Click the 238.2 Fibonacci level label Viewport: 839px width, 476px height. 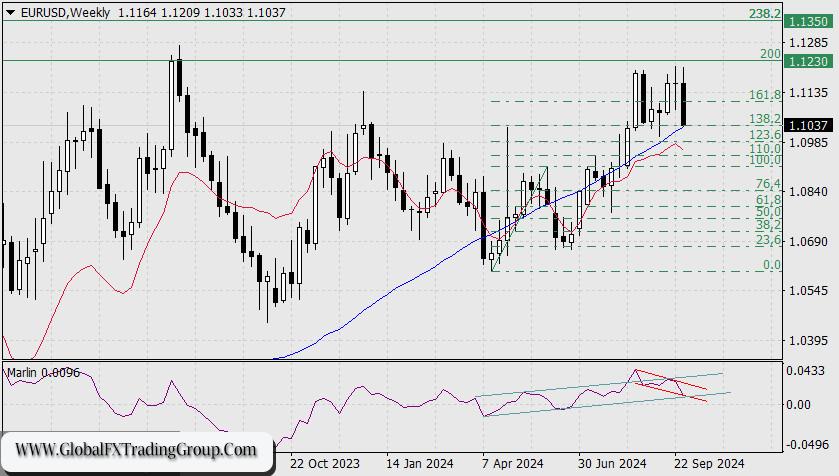(x=765, y=13)
